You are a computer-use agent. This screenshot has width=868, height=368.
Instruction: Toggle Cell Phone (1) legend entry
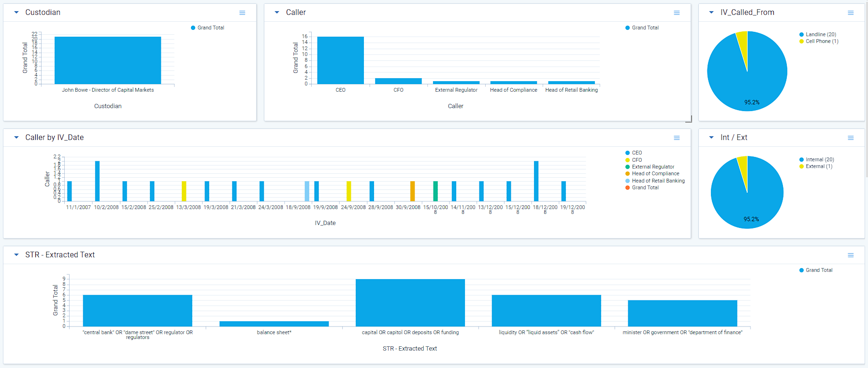(x=822, y=42)
